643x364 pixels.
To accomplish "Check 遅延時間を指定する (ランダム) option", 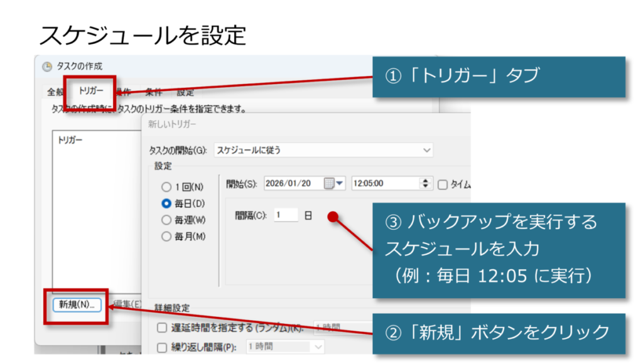I will [162, 328].
